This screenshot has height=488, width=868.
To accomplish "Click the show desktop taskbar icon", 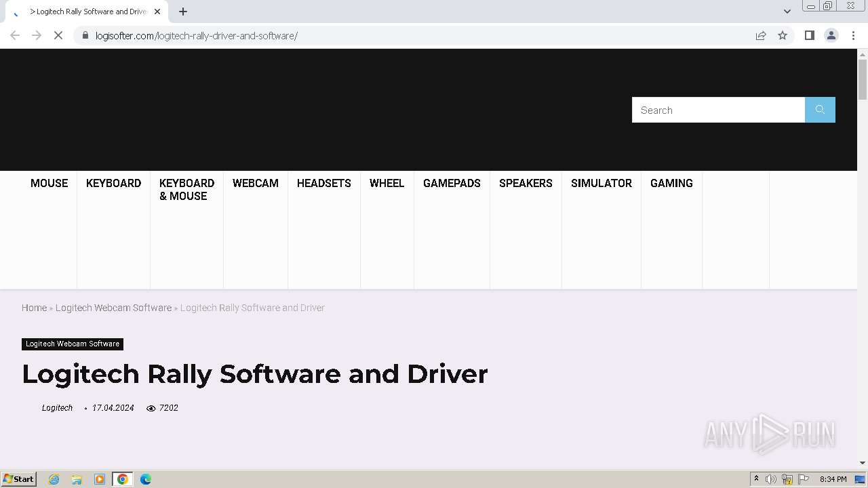I will pyautogui.click(x=860, y=479).
